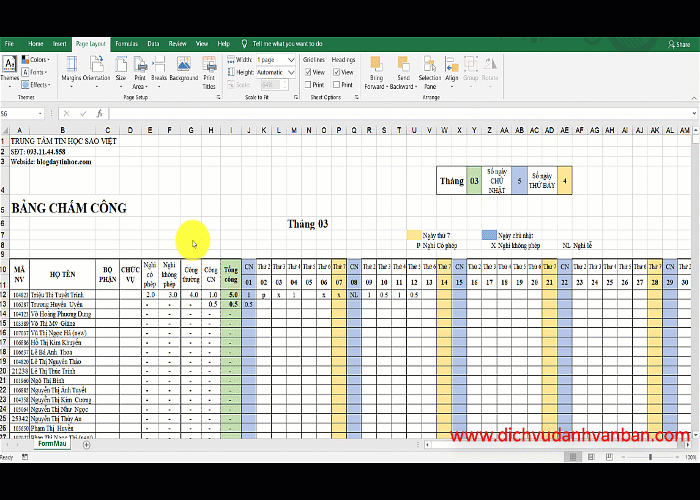This screenshot has width=700, height=500.
Task: Open Sheet Options dialog launcher
Action: click(357, 97)
